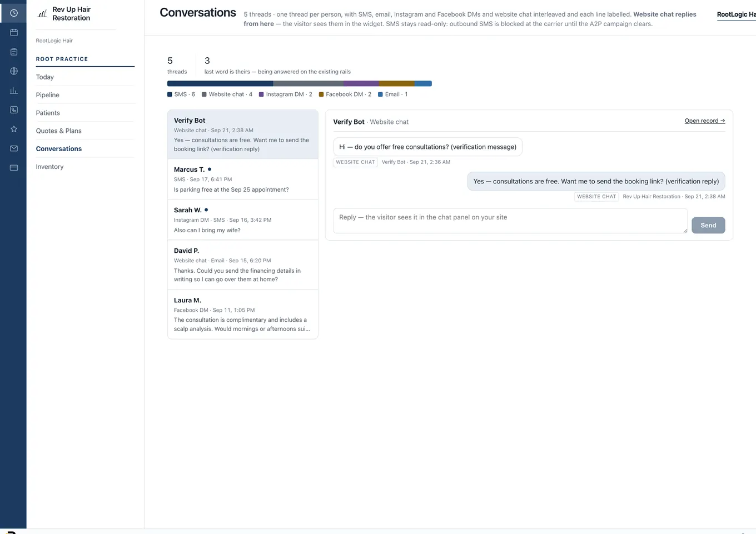Select the Sarah W. conversation thread
The image size is (756, 534).
coord(243,220)
